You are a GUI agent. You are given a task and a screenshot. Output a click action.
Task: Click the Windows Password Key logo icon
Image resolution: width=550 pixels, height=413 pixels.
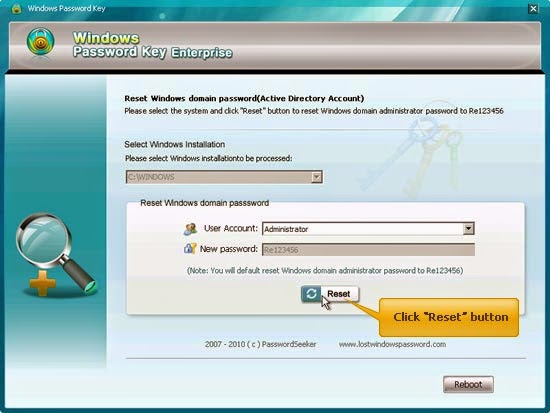click(x=41, y=42)
